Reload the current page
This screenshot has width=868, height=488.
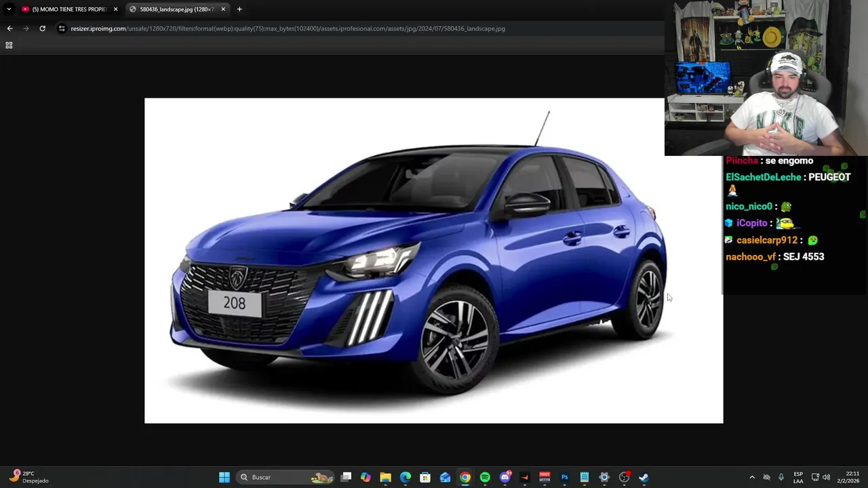(42, 28)
